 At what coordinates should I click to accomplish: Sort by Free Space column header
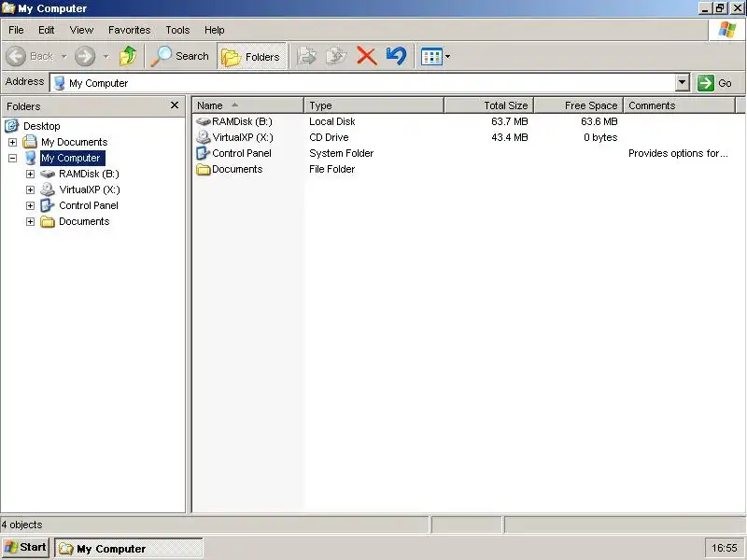point(578,105)
